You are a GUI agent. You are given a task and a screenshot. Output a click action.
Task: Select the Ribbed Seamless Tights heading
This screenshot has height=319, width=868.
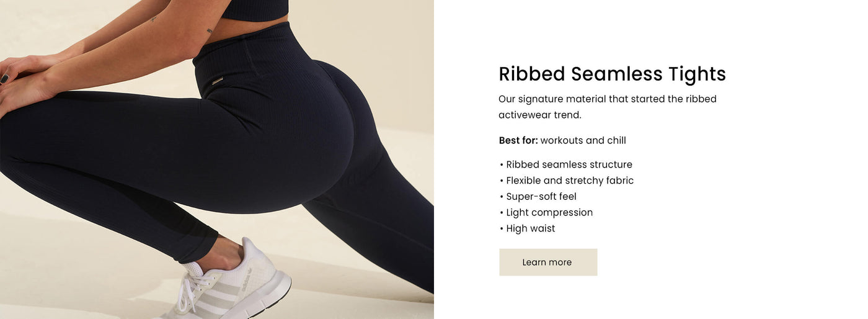click(612, 74)
